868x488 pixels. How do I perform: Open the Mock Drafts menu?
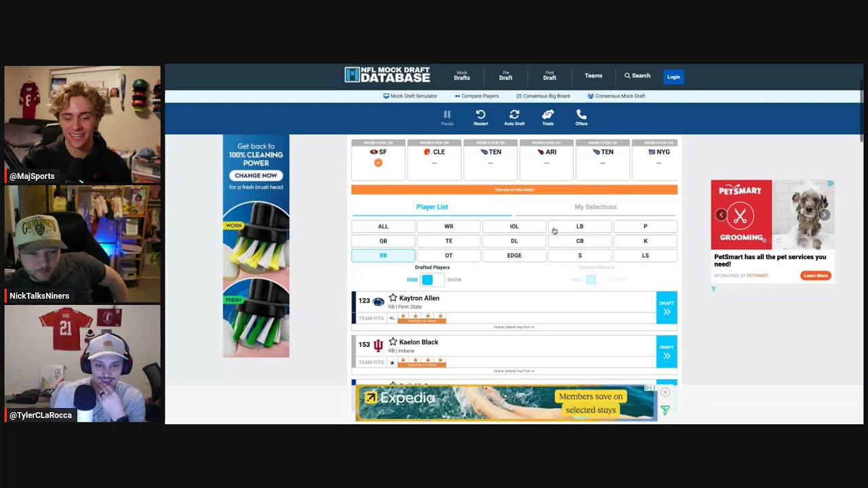[x=462, y=76]
